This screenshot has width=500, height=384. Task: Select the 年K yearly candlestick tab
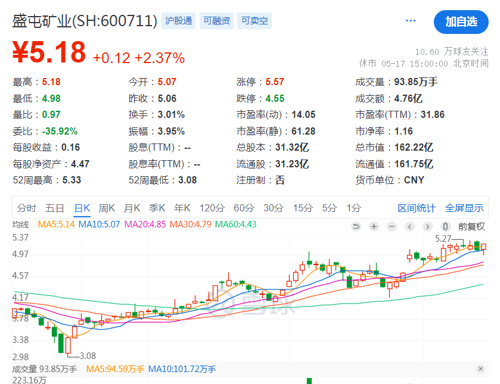[182, 208]
